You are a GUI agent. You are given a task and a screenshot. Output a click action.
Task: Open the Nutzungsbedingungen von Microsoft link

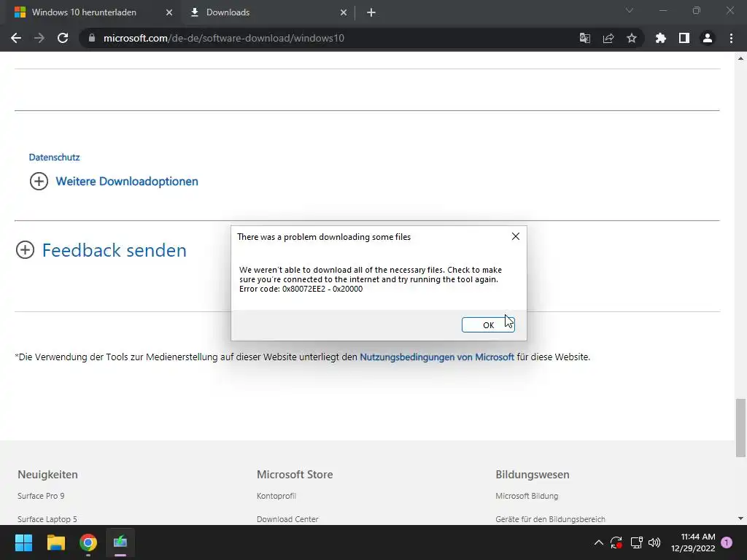tap(437, 357)
